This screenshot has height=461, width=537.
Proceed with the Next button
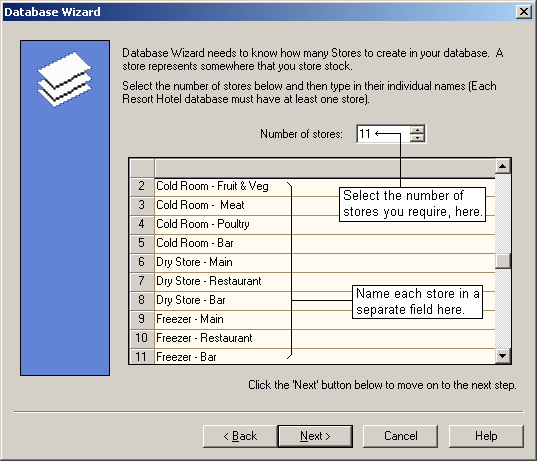pos(315,436)
